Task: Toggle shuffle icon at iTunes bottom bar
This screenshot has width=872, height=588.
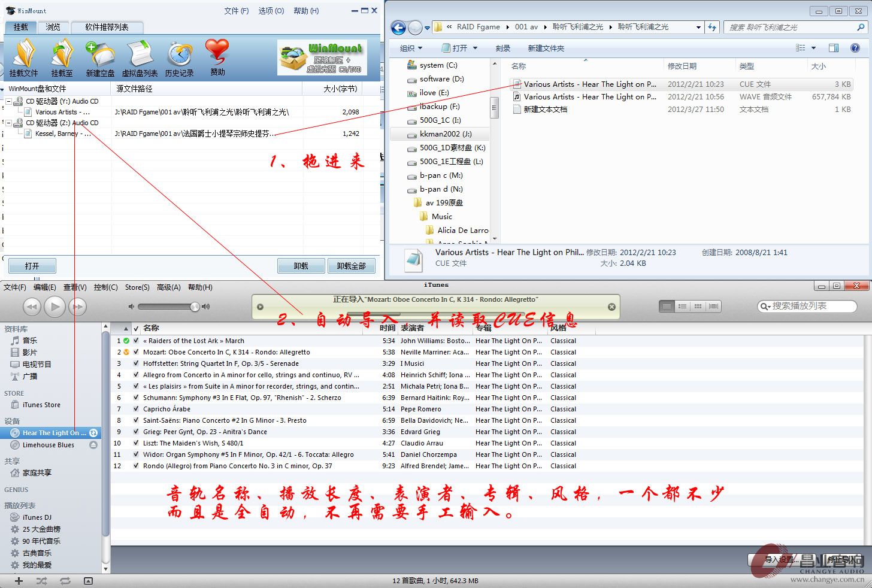Action: 41,581
